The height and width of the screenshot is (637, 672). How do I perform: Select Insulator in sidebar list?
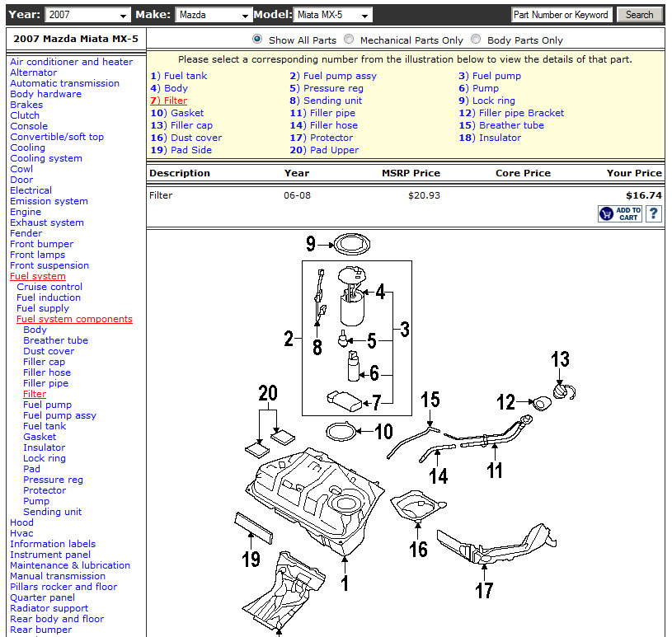[x=45, y=447]
